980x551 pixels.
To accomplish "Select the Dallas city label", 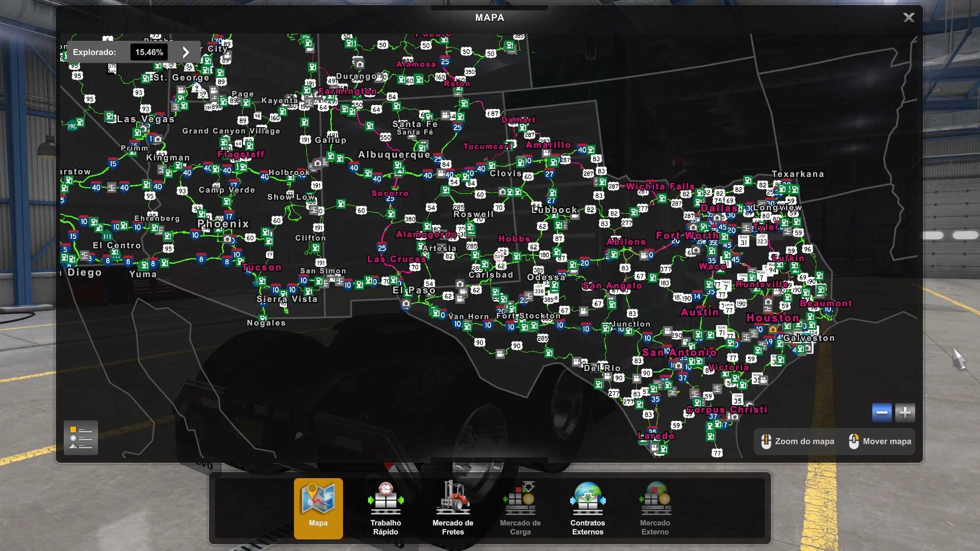I will pos(719,208).
